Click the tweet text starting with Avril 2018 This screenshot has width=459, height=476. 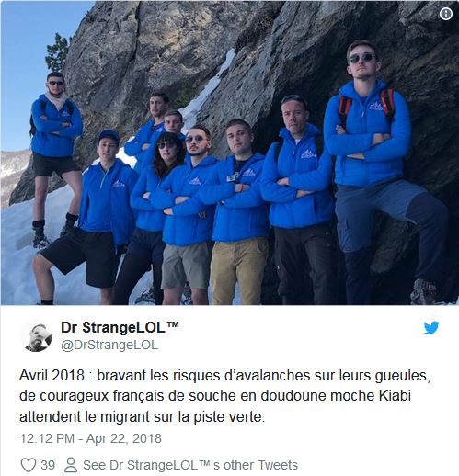coord(224,396)
